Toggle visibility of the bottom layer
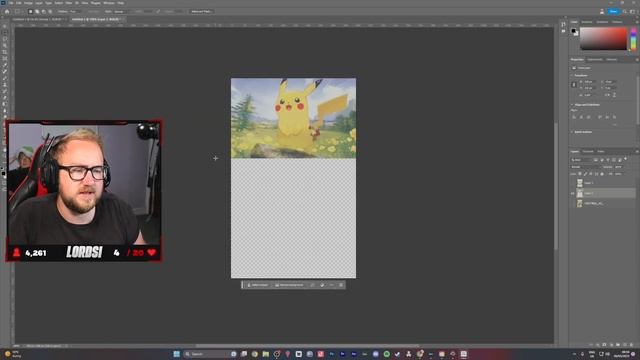The width and height of the screenshot is (640, 360). (x=573, y=203)
